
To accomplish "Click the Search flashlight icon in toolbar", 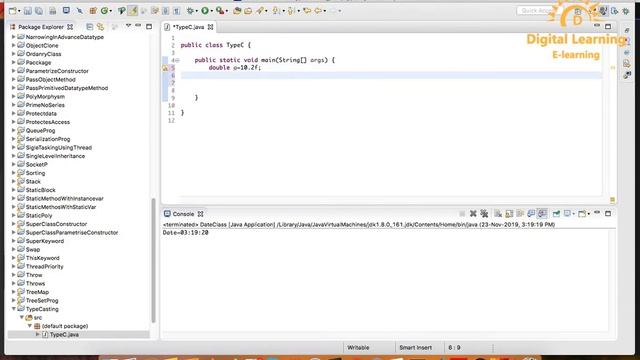I will [260, 11].
